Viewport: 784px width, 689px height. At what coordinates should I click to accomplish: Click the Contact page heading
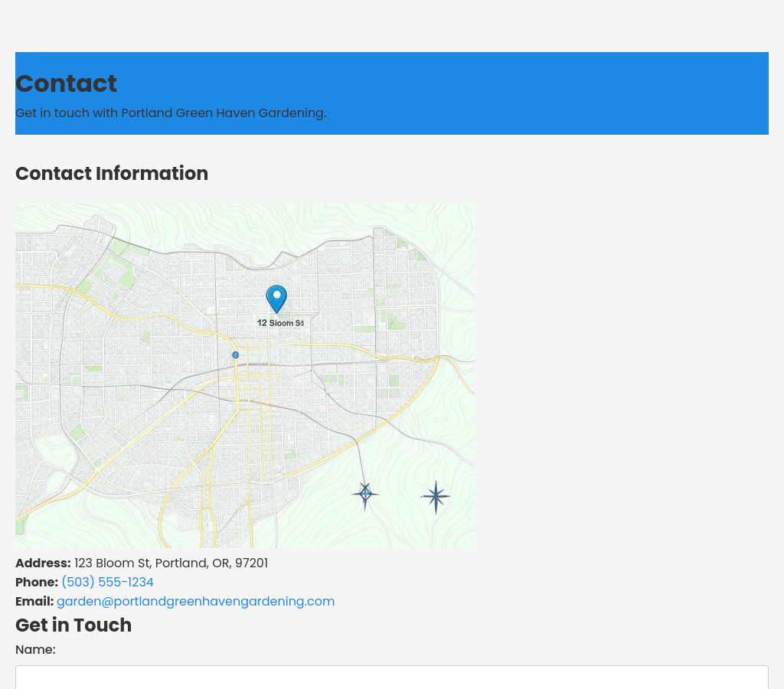coord(66,83)
